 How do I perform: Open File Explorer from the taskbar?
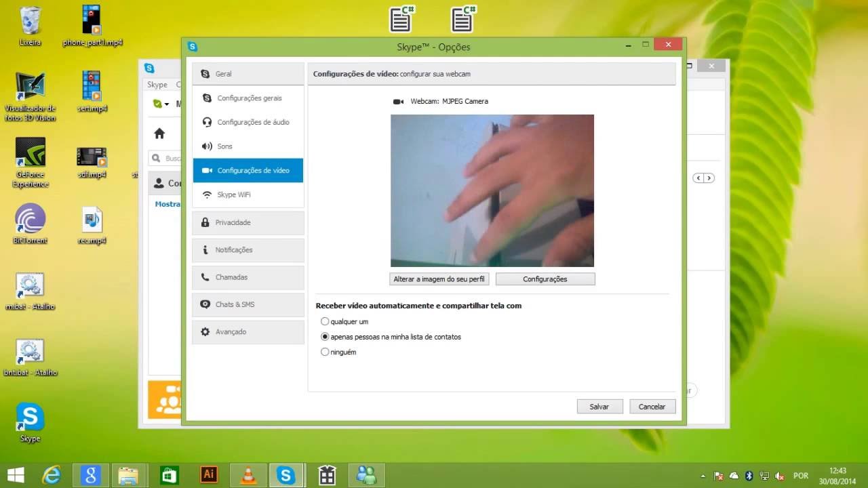click(x=129, y=475)
